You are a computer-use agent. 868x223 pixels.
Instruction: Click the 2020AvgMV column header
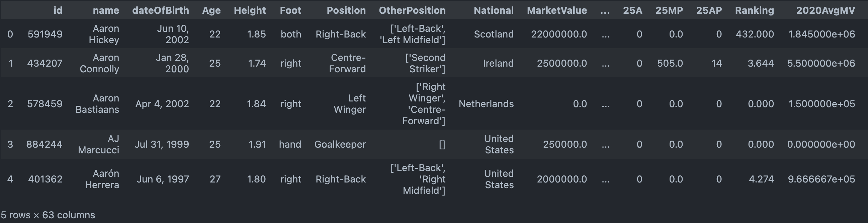(x=825, y=10)
